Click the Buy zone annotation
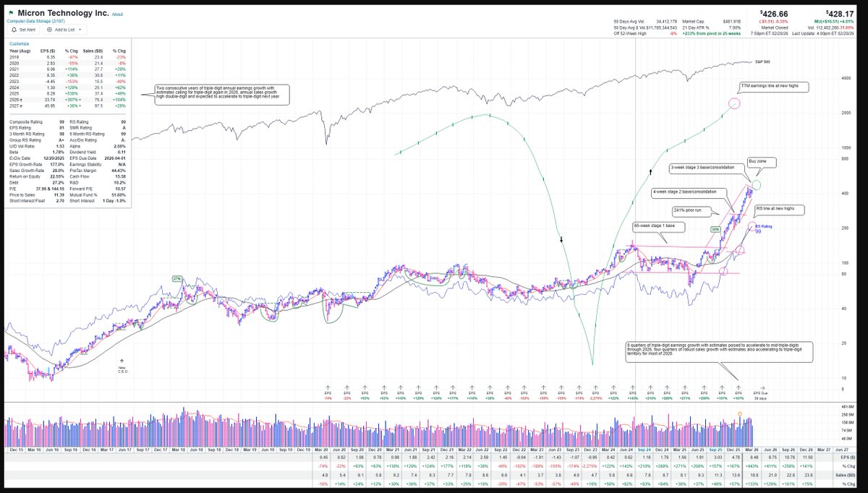The height and width of the screenshot is (493, 868). [760, 163]
